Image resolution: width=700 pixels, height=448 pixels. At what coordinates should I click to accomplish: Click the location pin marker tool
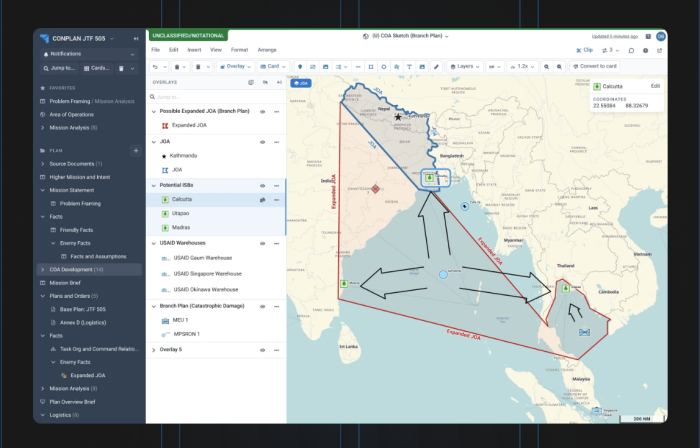[300, 66]
